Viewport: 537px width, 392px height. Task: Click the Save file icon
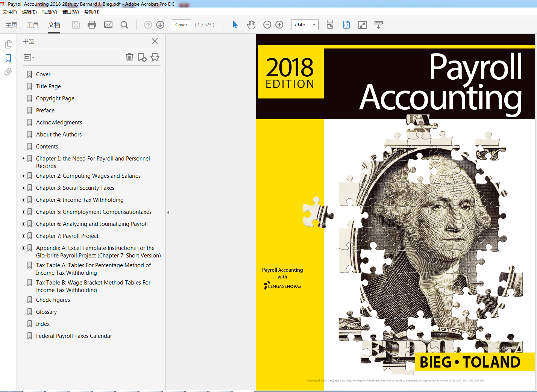tap(76, 25)
